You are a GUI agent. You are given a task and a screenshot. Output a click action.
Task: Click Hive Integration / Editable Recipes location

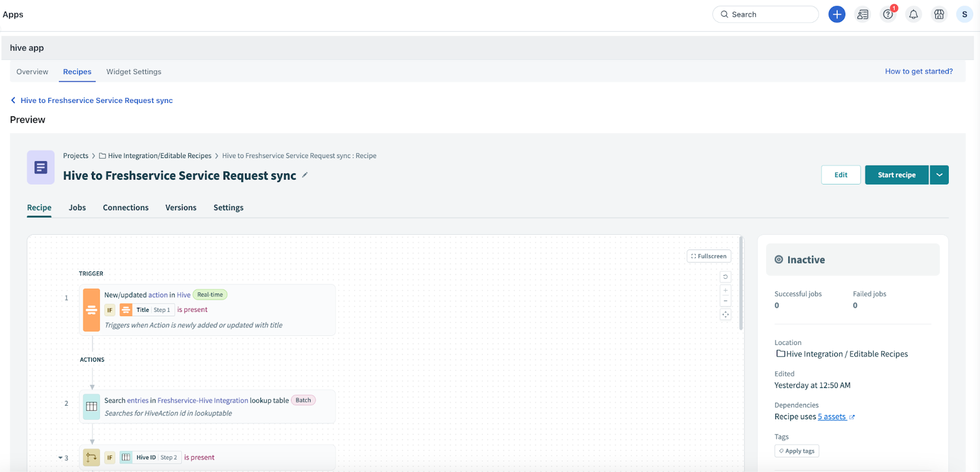tap(847, 354)
